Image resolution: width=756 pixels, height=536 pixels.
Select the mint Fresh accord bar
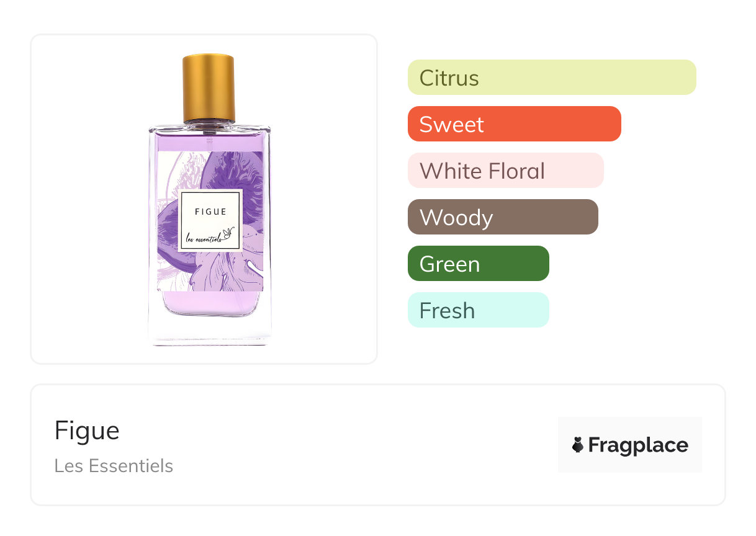[x=478, y=310]
